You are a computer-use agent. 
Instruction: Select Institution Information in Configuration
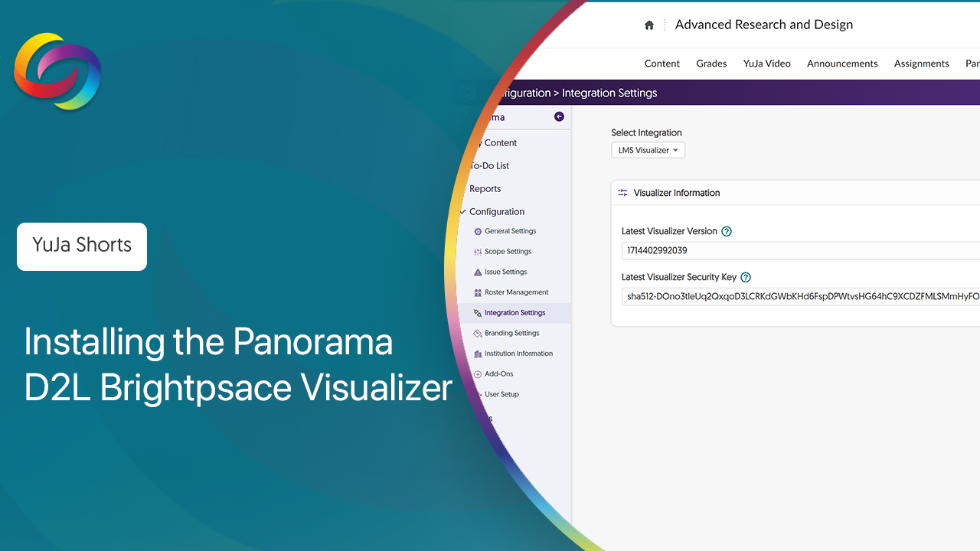tap(519, 354)
